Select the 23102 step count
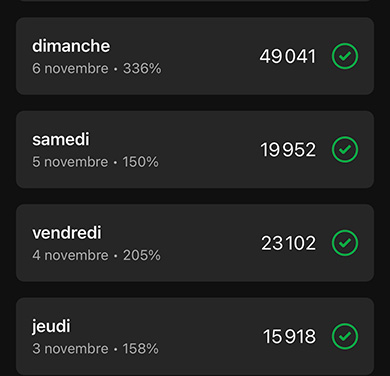 288,243
